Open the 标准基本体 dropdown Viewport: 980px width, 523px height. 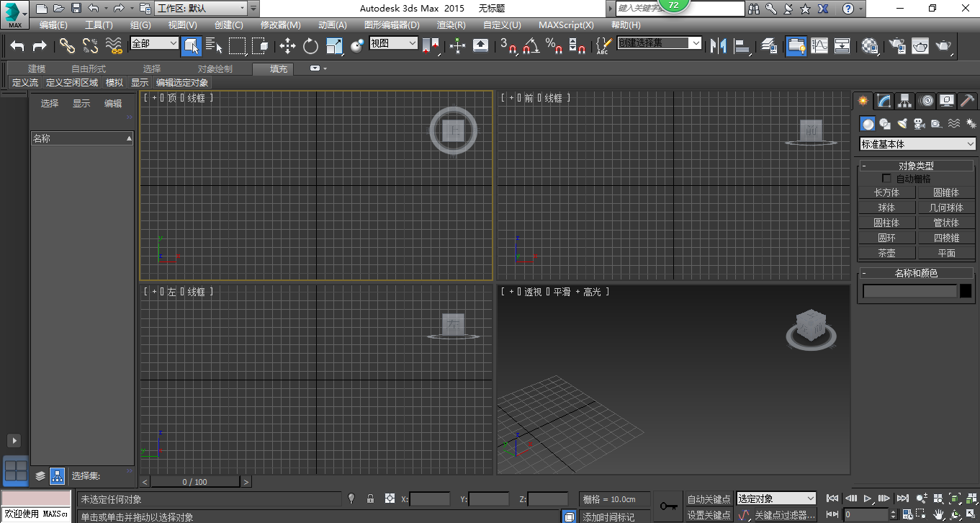tap(917, 144)
